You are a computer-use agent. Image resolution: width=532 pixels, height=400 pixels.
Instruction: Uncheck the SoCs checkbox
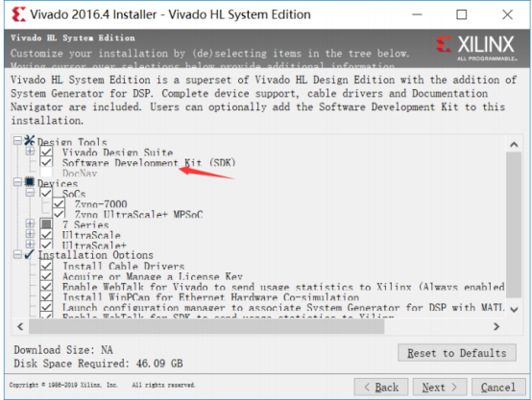46,193
